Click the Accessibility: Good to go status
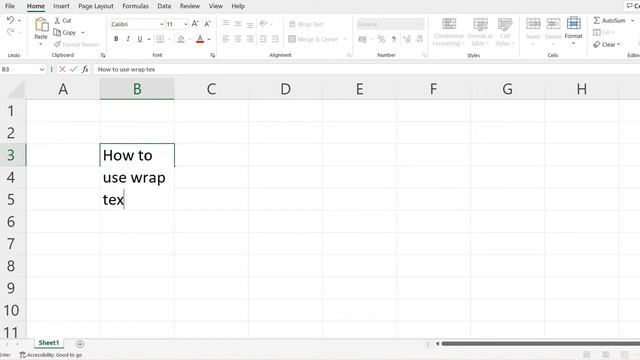This screenshot has width=640, height=360. coord(51,355)
